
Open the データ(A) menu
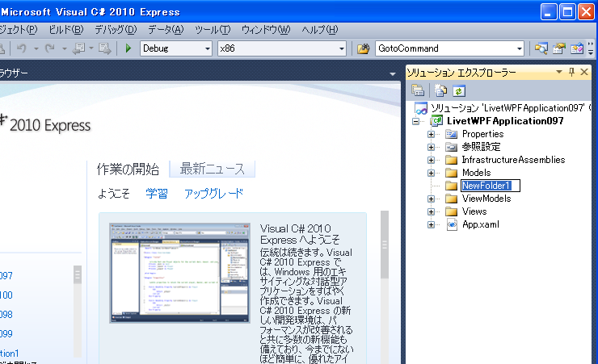pos(166,30)
